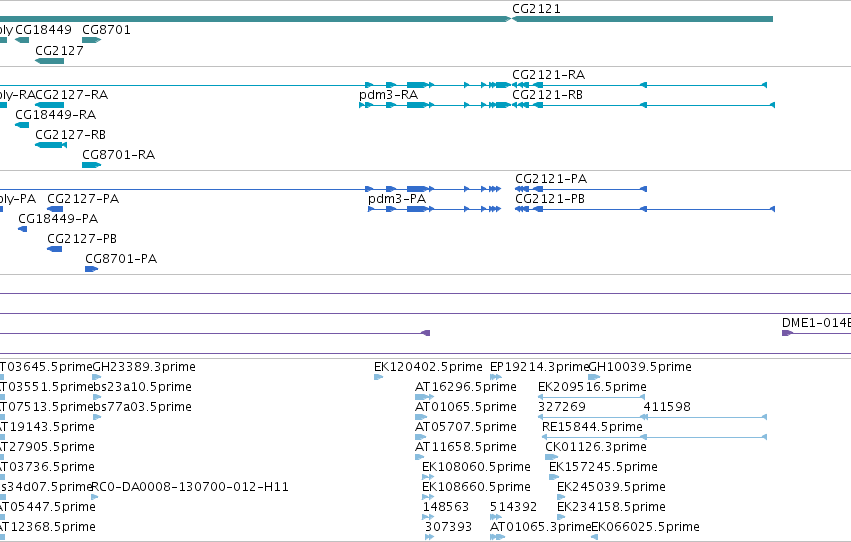Open the CG2121-PA protein label
This screenshot has width=851, height=542.
[551, 178]
